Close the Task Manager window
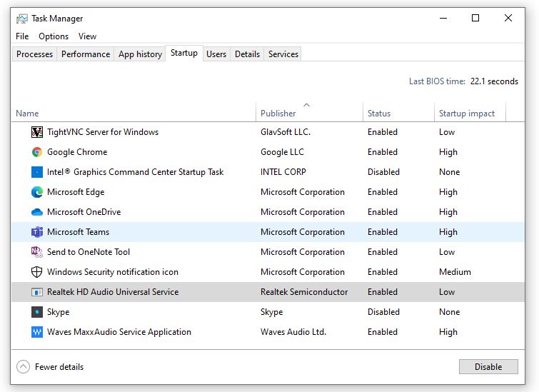Image resolution: width=539 pixels, height=392 pixels. (508, 19)
